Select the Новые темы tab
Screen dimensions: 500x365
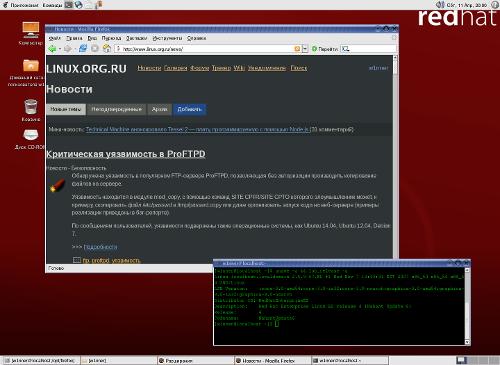66,109
